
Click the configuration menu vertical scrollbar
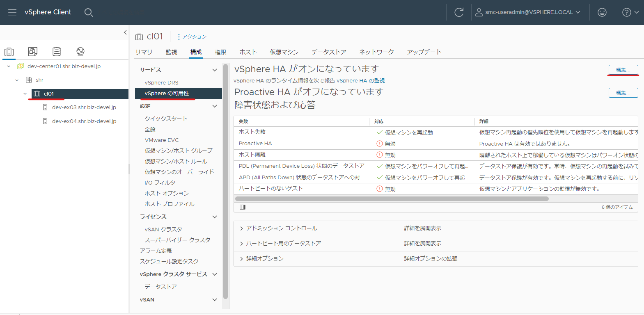[x=225, y=181]
